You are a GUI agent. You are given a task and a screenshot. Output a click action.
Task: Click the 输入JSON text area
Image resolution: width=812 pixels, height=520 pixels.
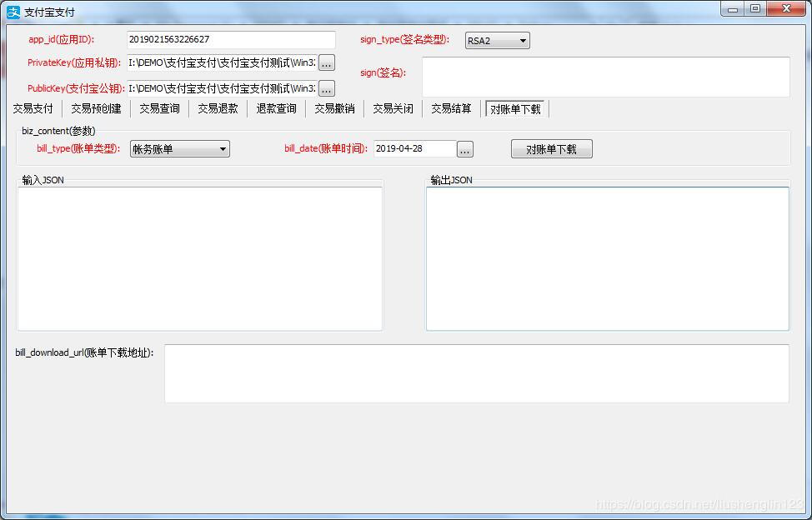200,258
